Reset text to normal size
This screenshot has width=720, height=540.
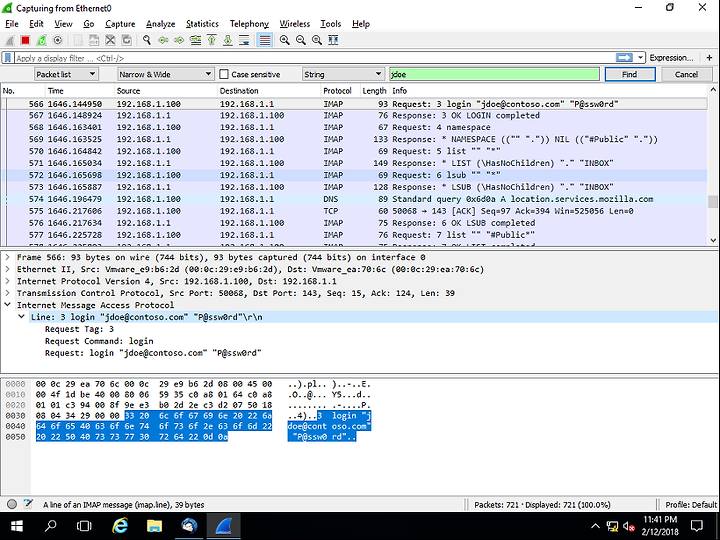coord(317,40)
